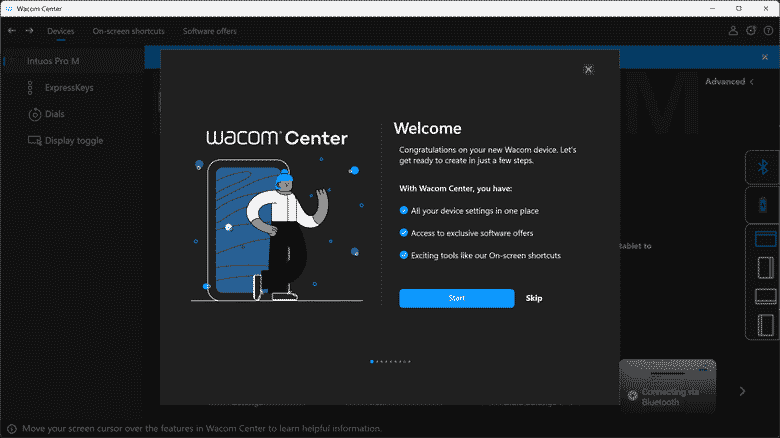Click the waving character illustration
This screenshot has height=438, width=780.
point(287,235)
